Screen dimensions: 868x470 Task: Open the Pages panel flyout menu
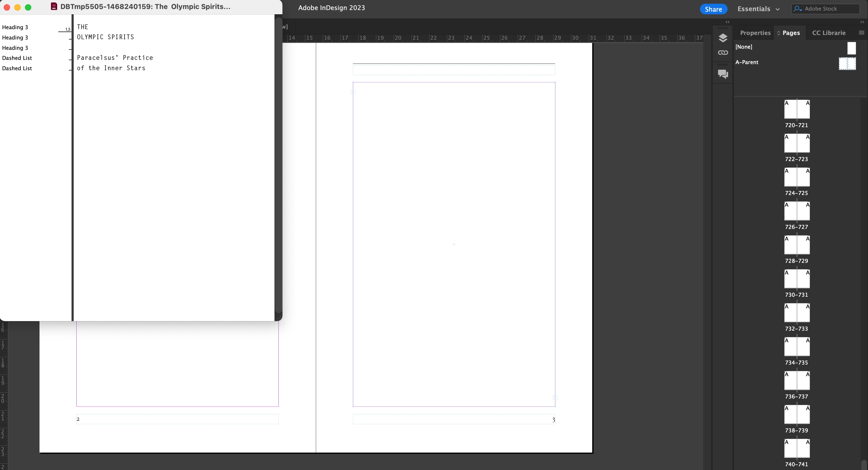pyautogui.click(x=861, y=33)
